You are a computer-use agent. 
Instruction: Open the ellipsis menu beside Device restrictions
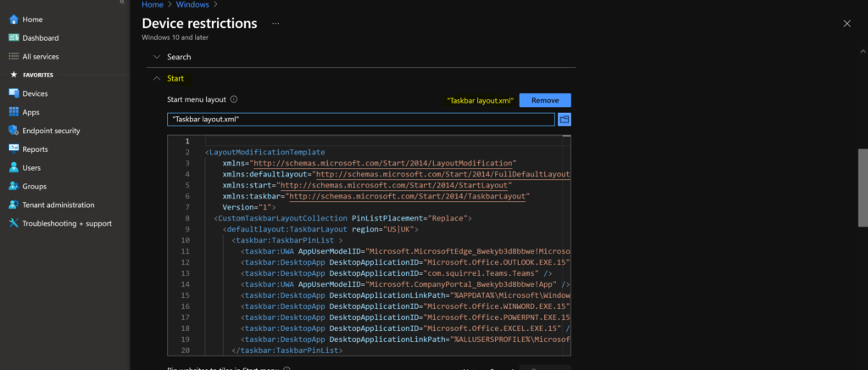pyautogui.click(x=275, y=24)
